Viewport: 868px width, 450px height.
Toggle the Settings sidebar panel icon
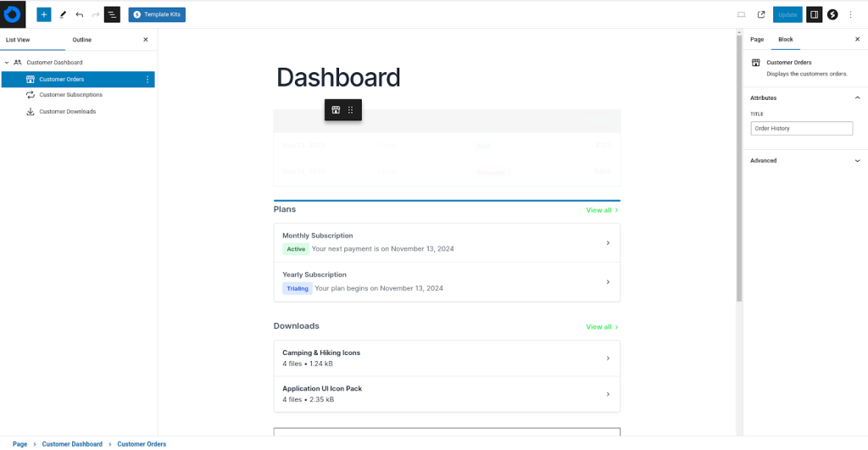pyautogui.click(x=814, y=14)
